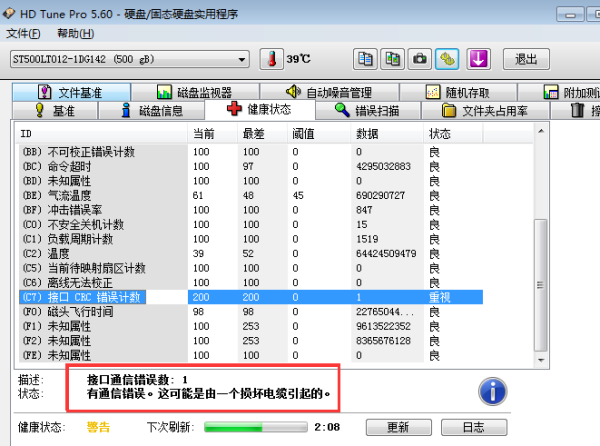Screen dimensions: 600x446
Task: Switch to the 随机存取 tab
Action: pos(458,92)
